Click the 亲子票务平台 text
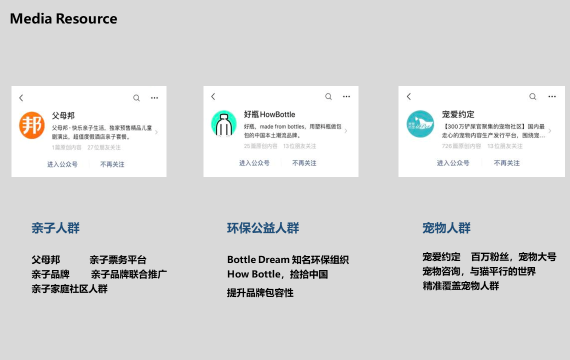This screenshot has height=360, width=570. [118, 260]
